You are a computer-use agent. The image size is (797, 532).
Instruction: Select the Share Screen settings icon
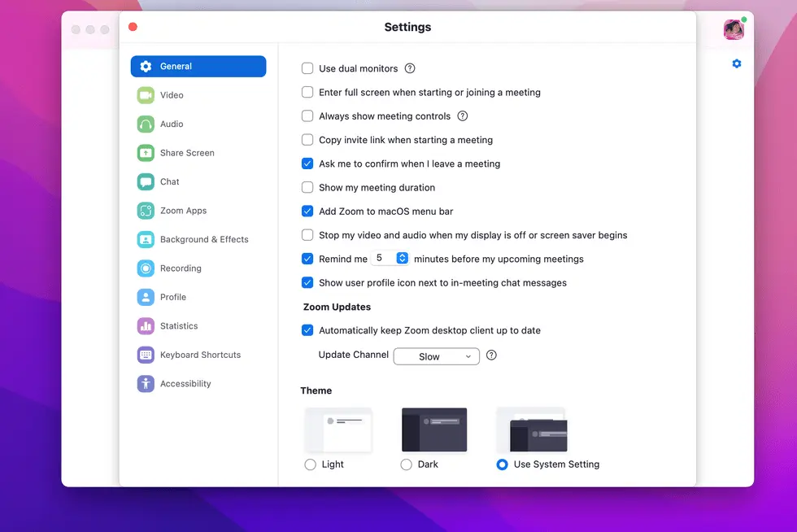coord(146,153)
